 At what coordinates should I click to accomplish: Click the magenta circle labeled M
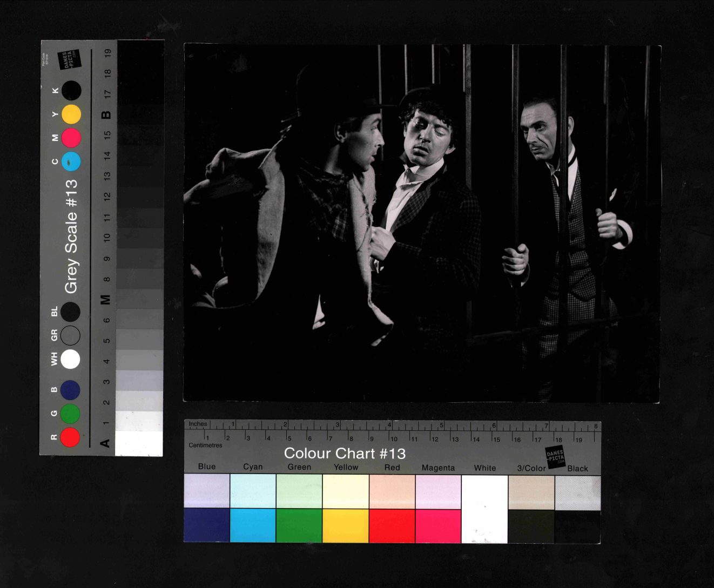71,138
